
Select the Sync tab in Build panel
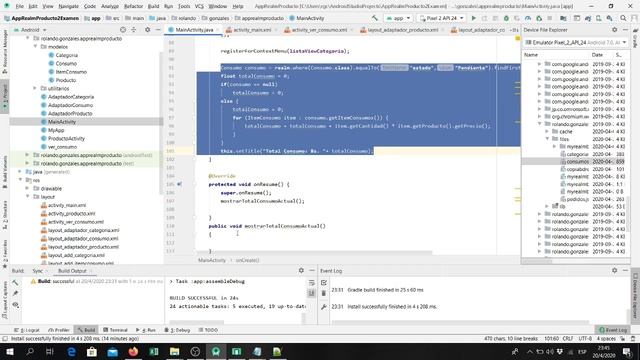point(38,271)
